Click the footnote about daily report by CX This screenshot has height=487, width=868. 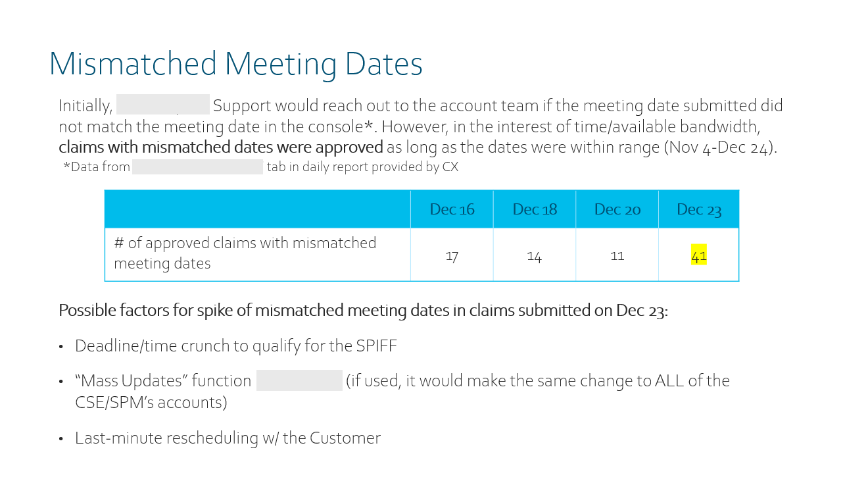point(260,167)
